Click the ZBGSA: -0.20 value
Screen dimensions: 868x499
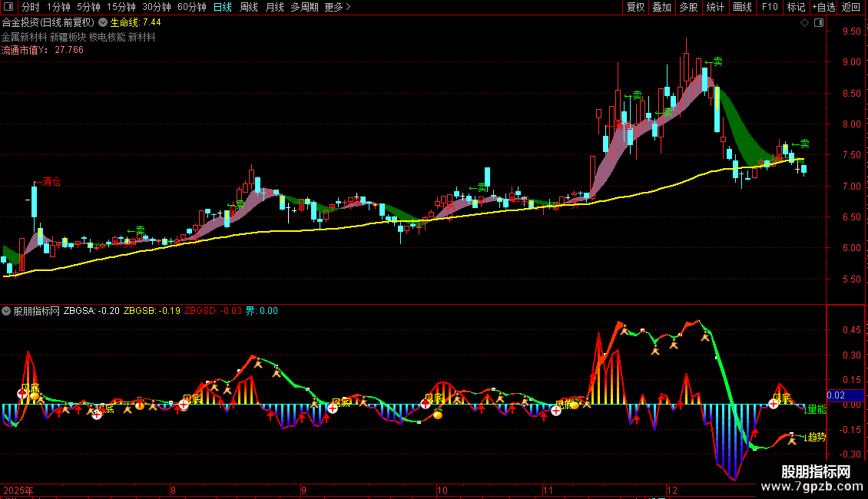point(91,311)
